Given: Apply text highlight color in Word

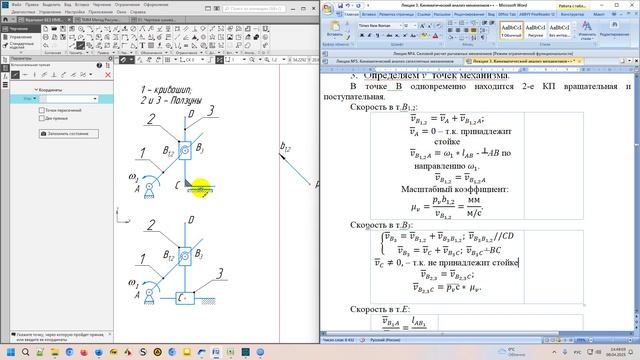Looking at the screenshot, I should [424, 36].
